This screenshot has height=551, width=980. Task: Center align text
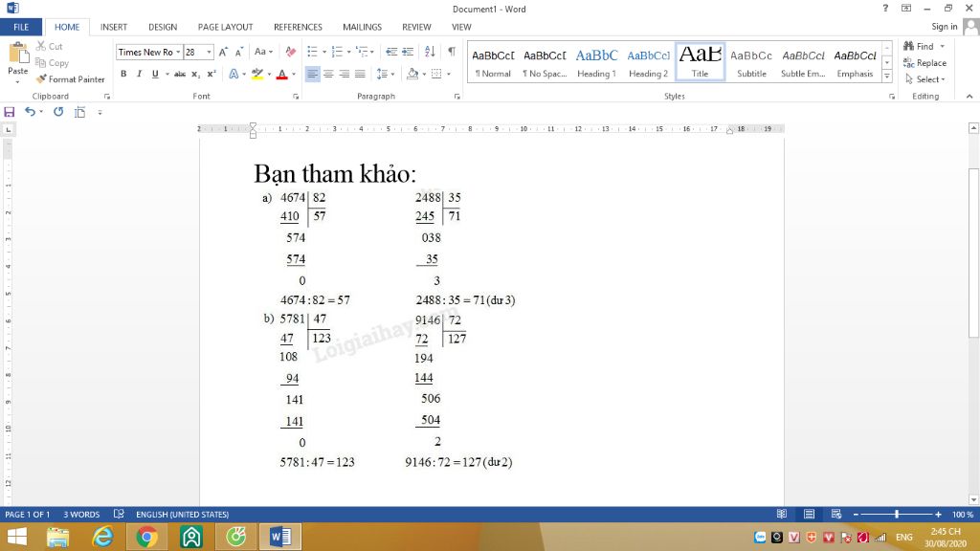coord(328,74)
